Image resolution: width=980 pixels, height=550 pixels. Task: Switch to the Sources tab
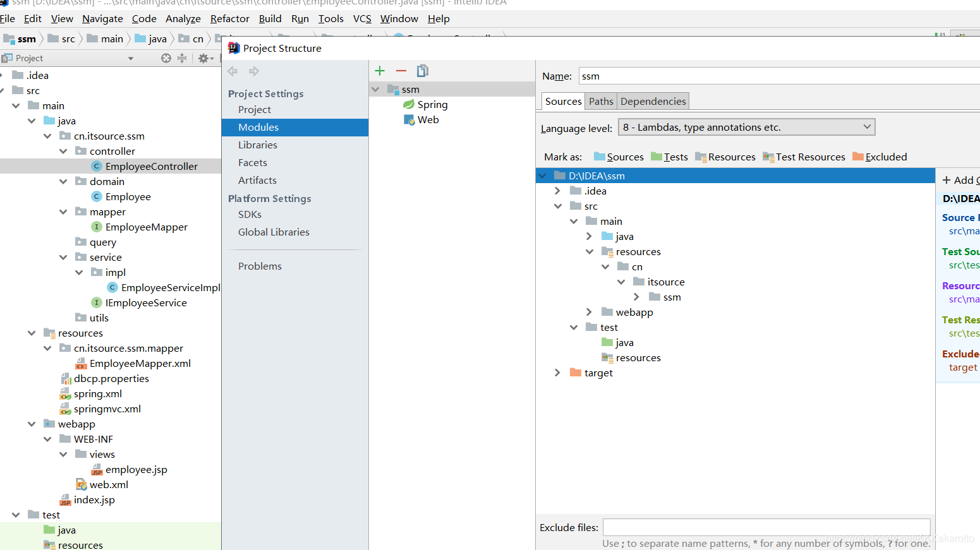[563, 101]
